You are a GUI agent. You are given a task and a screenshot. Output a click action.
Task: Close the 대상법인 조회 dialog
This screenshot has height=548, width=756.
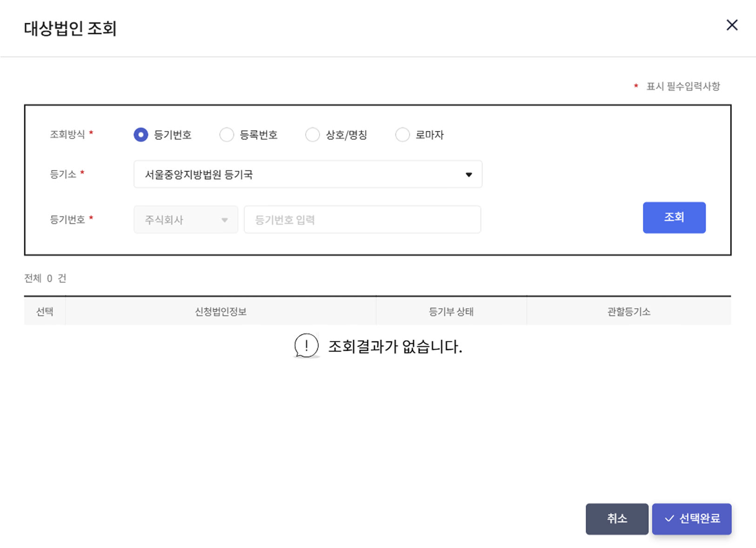[732, 25]
